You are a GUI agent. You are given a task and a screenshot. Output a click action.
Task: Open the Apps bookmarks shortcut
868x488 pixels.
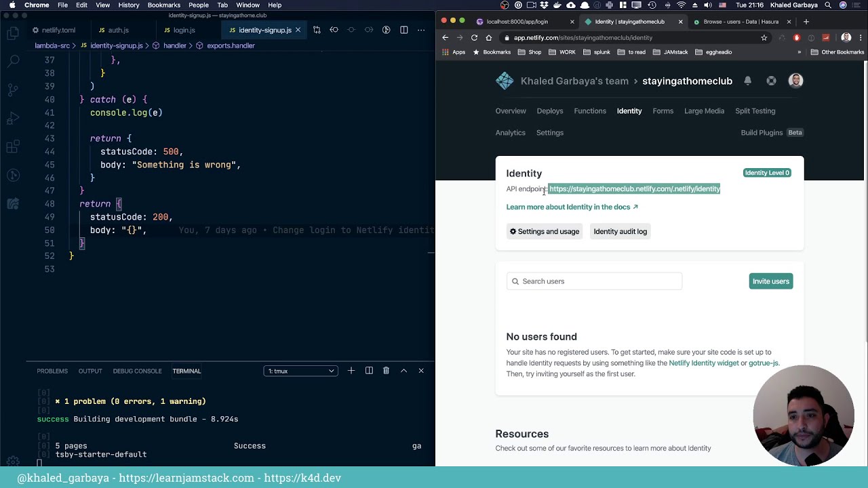453,52
